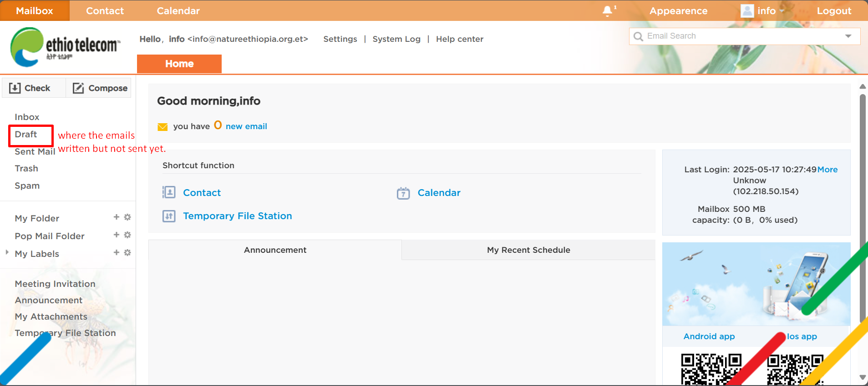This screenshot has width=868, height=386.
Task: Click the Calendar shortcut icon
Action: 403,193
